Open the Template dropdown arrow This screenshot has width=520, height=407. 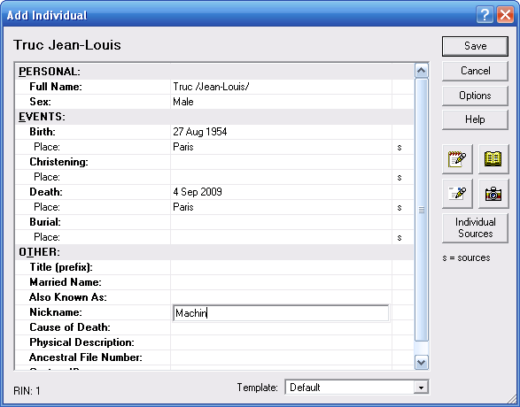421,387
